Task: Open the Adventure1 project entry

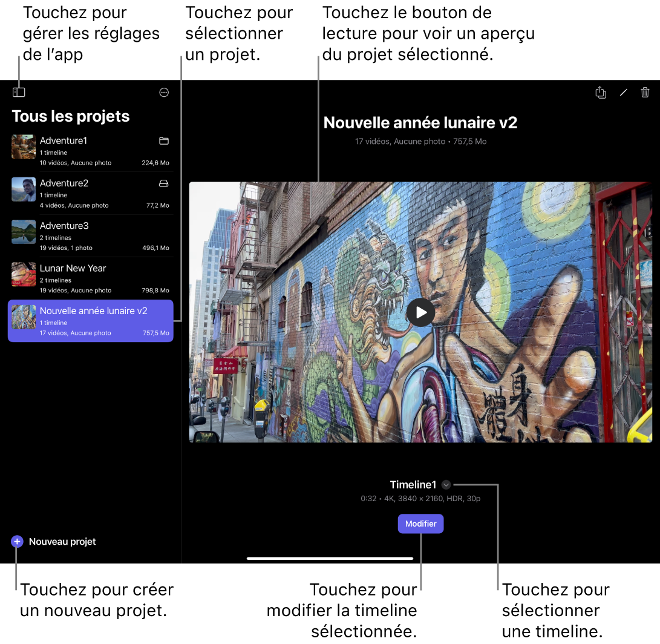Action: click(85, 147)
